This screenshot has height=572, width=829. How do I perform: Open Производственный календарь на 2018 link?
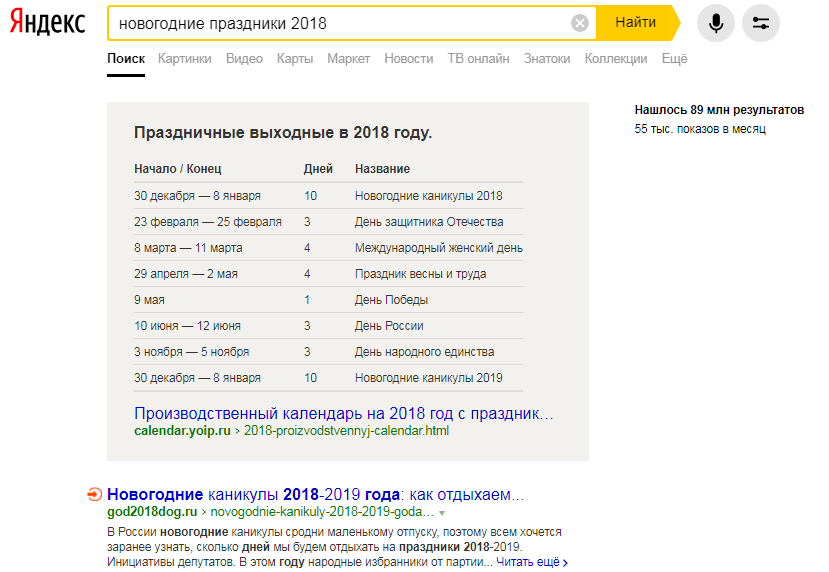pos(343,413)
